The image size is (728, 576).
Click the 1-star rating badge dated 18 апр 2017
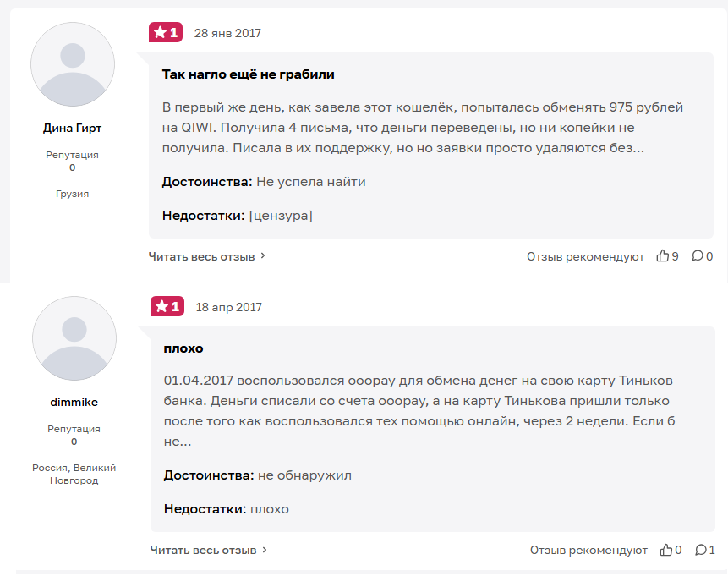point(167,306)
